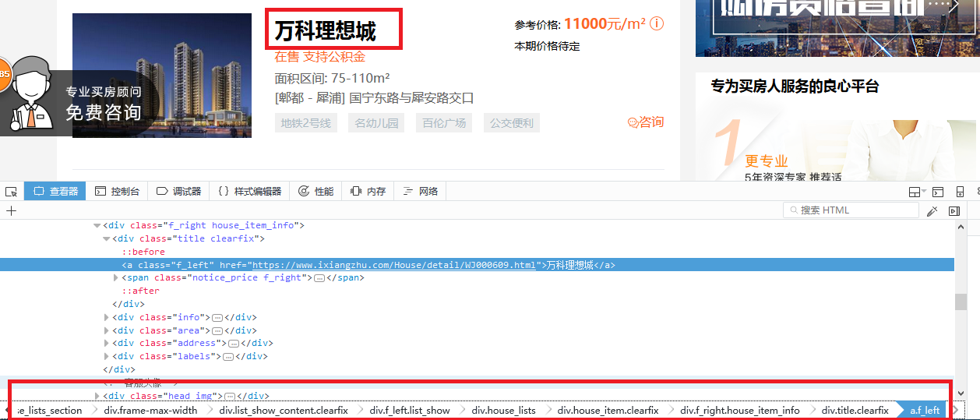Click the ellipsis badge in div labels

[x=229, y=356]
